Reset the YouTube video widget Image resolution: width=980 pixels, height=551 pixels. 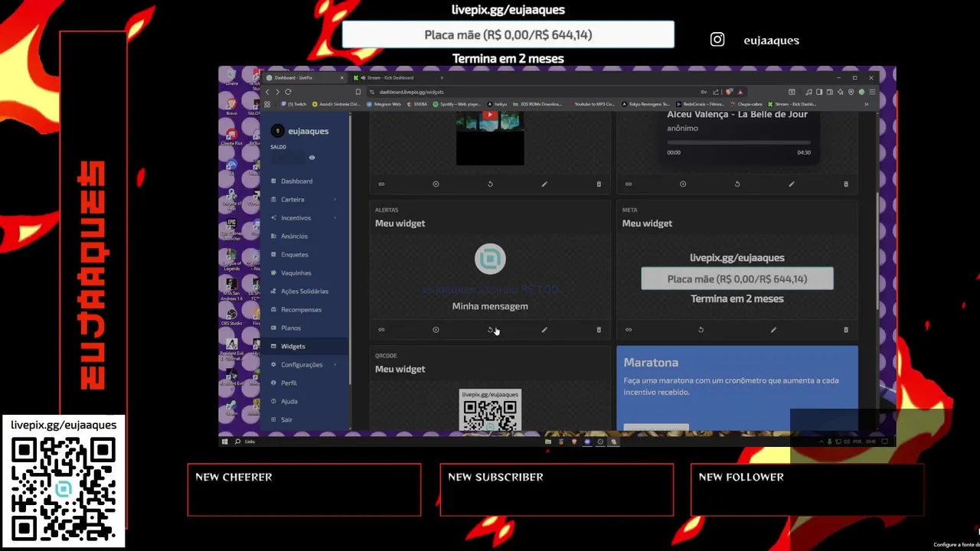pos(490,184)
